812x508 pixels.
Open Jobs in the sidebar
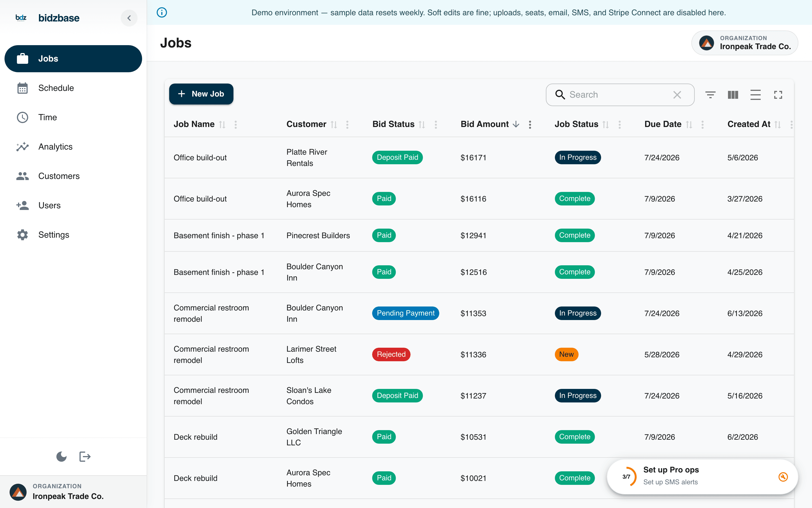coord(73,58)
